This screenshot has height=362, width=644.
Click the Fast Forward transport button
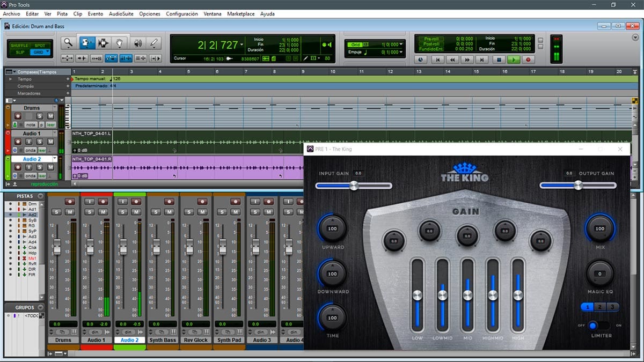click(x=467, y=60)
